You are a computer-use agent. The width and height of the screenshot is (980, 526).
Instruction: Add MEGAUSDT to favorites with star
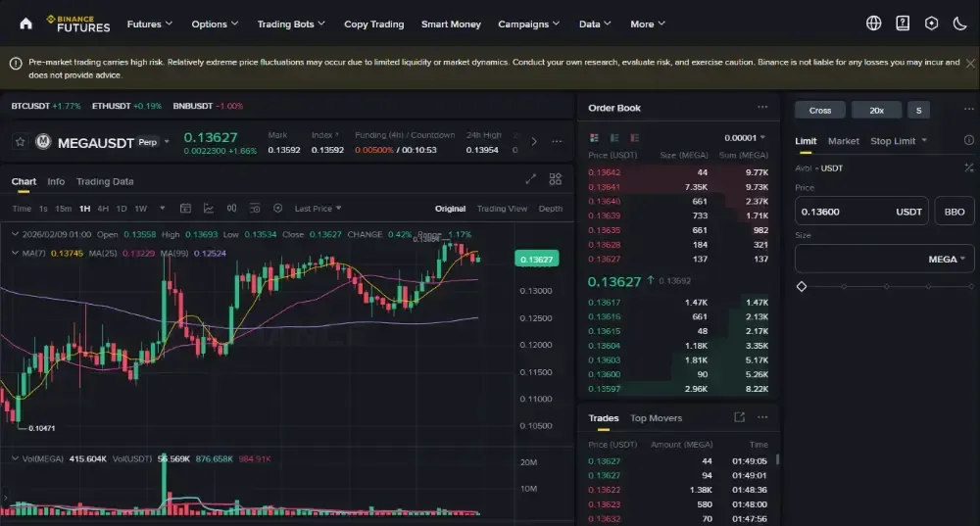(x=20, y=142)
